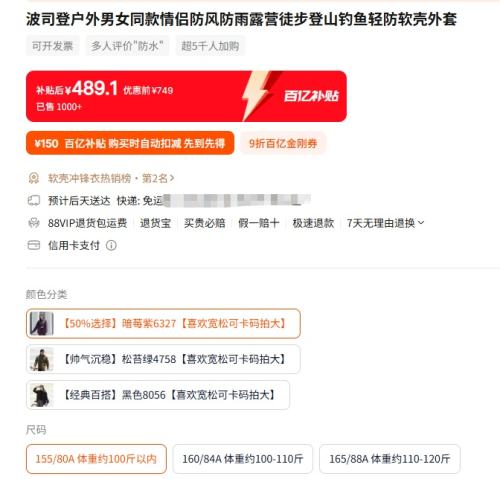Viewport: 500px width, 479px height.
Task: Open credit card payment info icon
Action: click(111, 245)
